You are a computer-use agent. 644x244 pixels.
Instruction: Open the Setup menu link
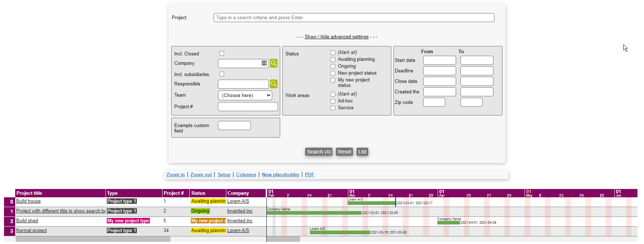pos(224,175)
